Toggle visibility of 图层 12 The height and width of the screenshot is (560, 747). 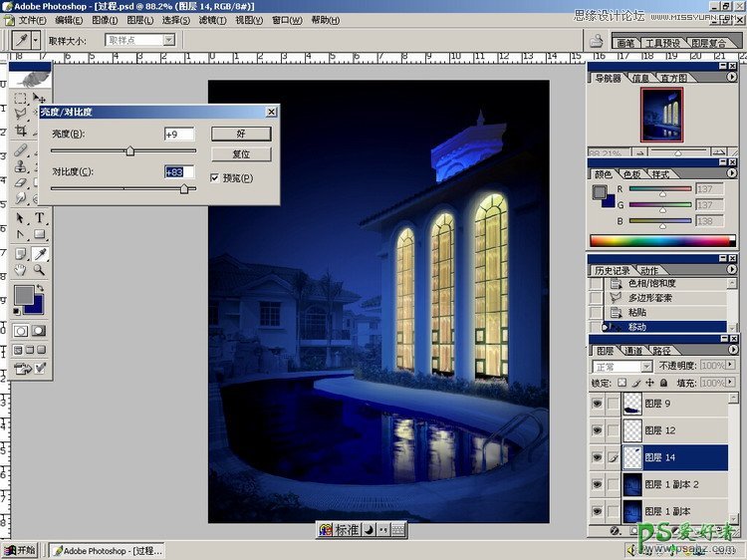598,430
